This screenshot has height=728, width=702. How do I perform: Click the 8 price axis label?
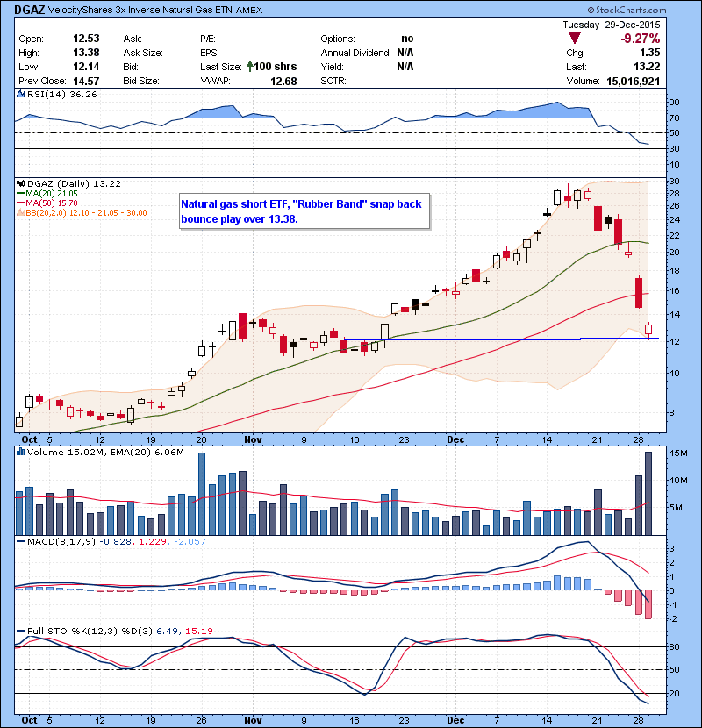[672, 413]
